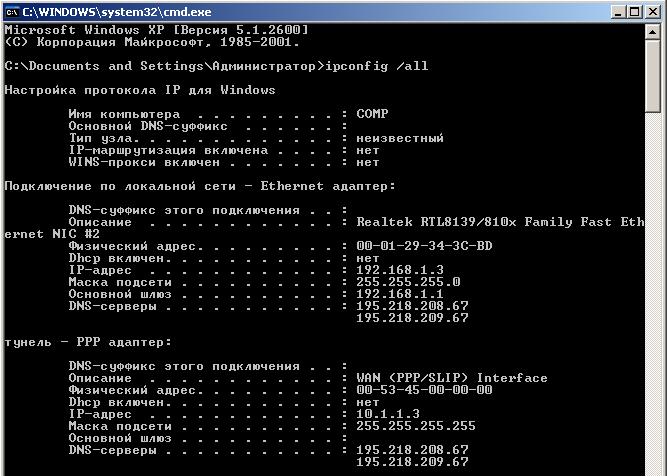The height and width of the screenshot is (476, 667).
Task: Click the "Описание" label in Ethernet section
Action: [x=100, y=222]
